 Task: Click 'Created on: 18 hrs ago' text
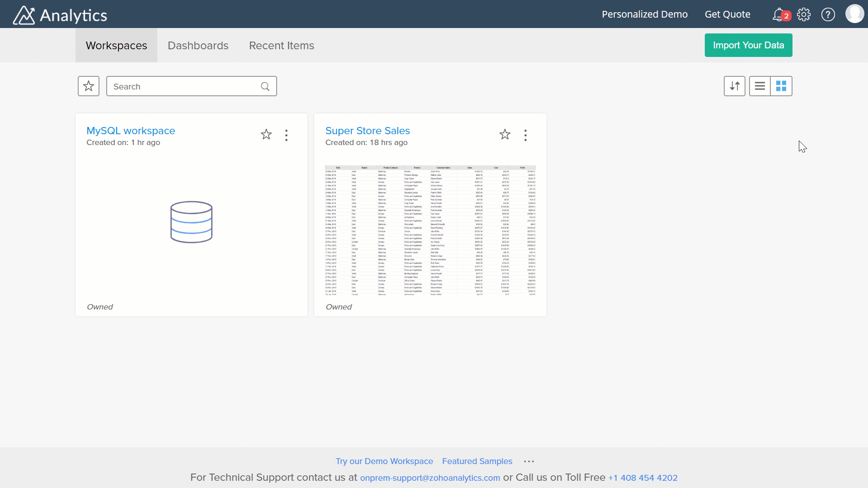[x=366, y=143]
